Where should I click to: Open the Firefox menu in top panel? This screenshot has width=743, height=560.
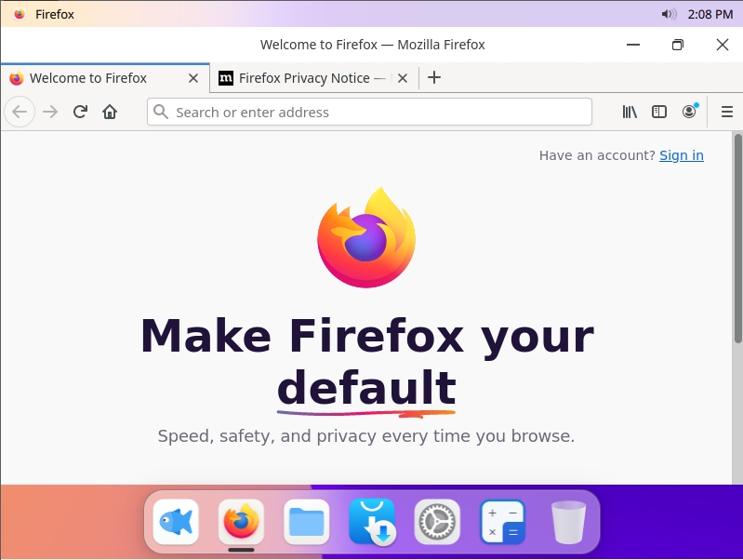click(55, 14)
